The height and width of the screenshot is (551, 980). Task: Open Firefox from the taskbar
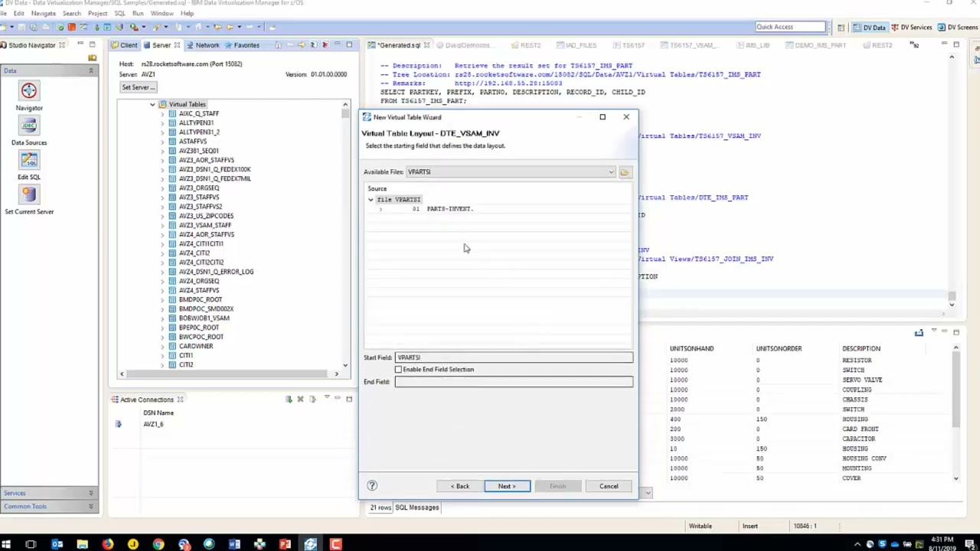[107, 544]
